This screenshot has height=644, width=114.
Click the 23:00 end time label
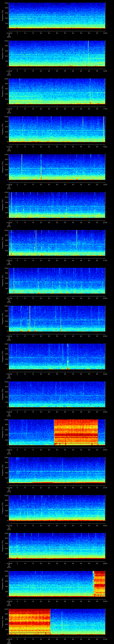[105, 336]
